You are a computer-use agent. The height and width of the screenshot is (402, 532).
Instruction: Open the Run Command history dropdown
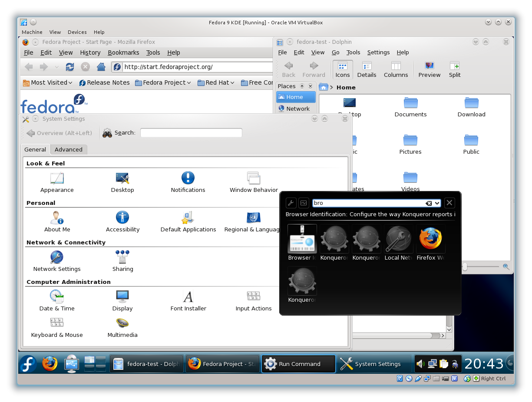coord(437,203)
